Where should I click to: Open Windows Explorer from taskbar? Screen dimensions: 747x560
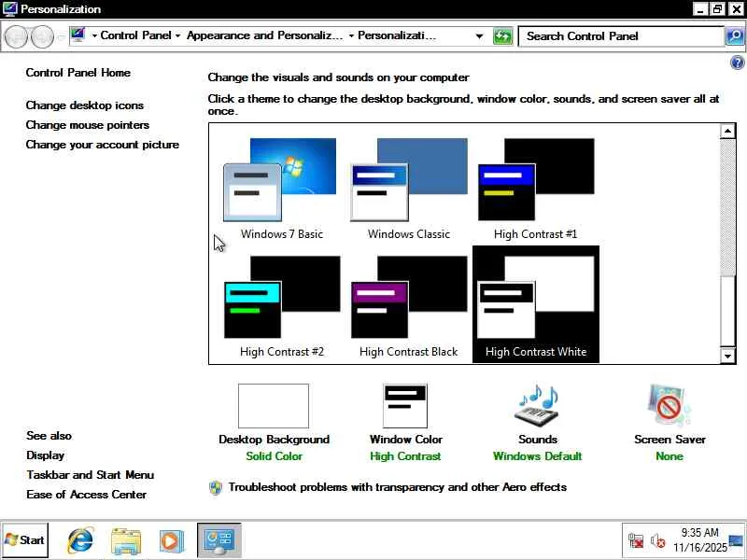126,540
